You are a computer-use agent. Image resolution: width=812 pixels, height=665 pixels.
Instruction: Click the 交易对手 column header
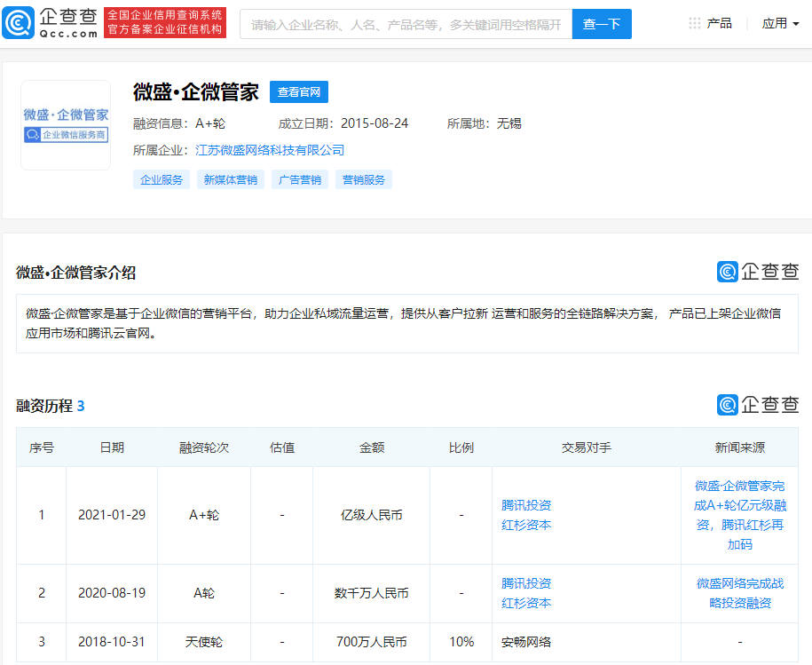(587, 447)
